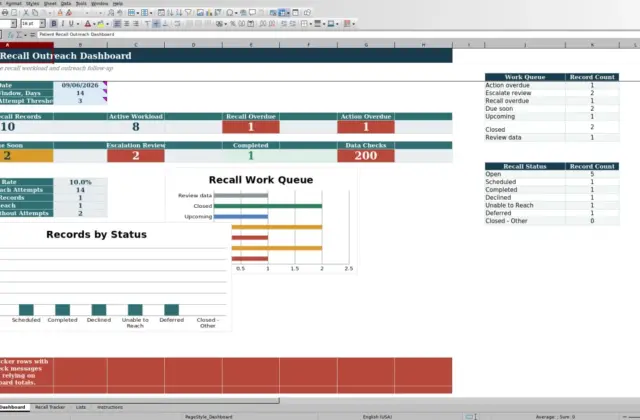
Task: Open the Tools menu
Action: (81, 3)
